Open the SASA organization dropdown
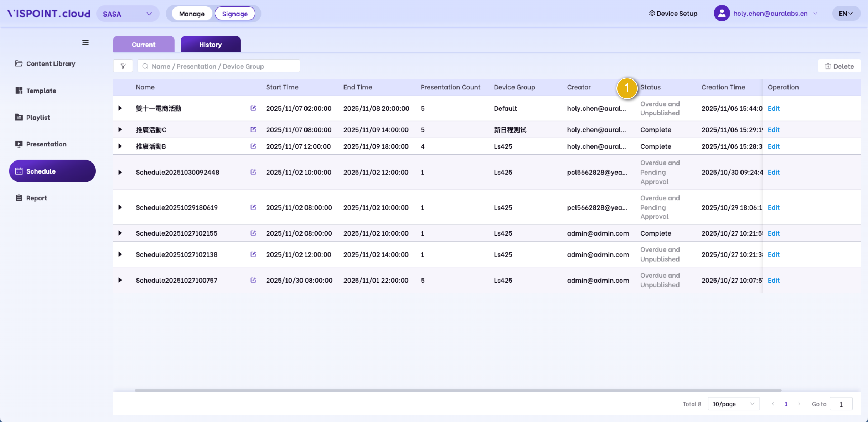868x422 pixels. [128, 14]
